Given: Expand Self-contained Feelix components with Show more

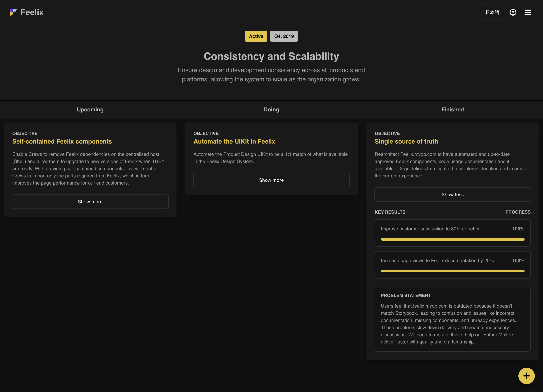Looking at the screenshot, I should [x=90, y=202].
